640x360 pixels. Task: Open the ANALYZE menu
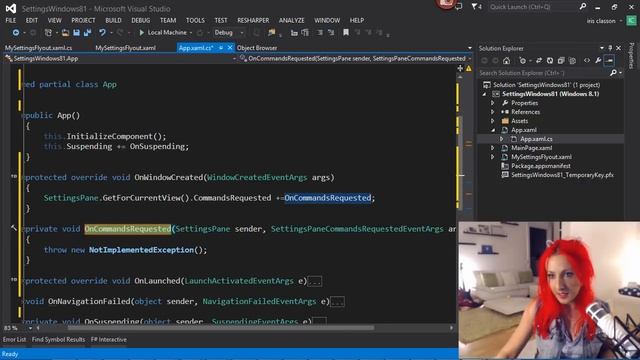(x=291, y=20)
